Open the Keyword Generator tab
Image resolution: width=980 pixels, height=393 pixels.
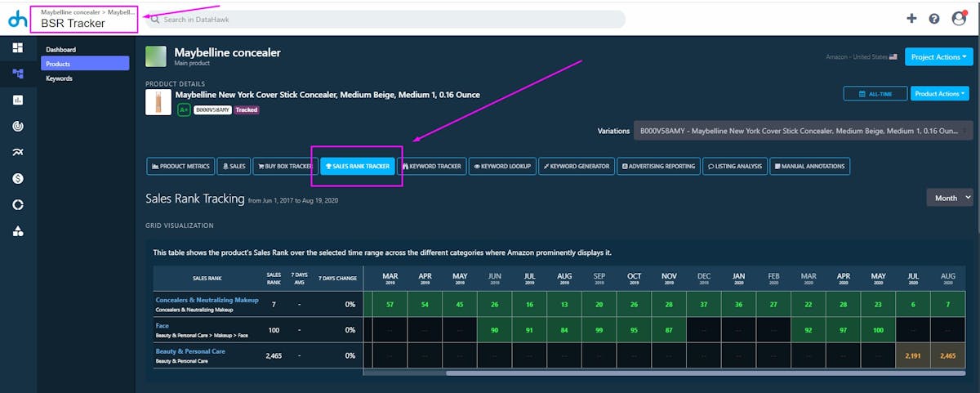point(577,166)
